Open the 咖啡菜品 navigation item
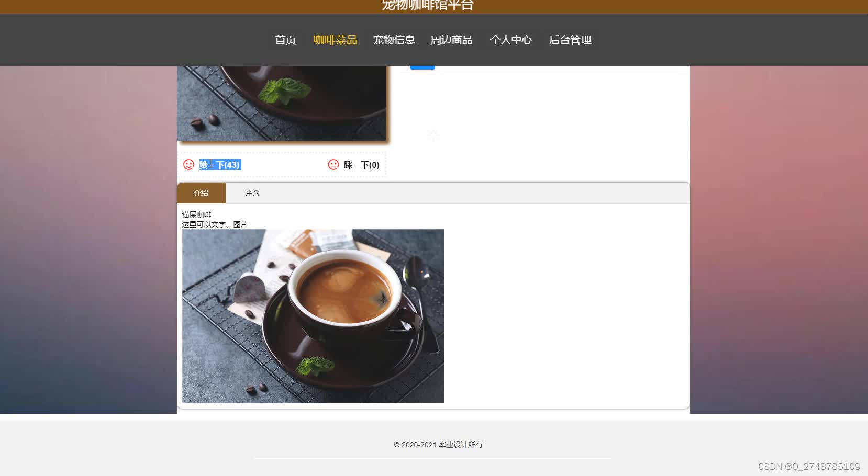Screen dimensions: 868x476 (x=335, y=40)
